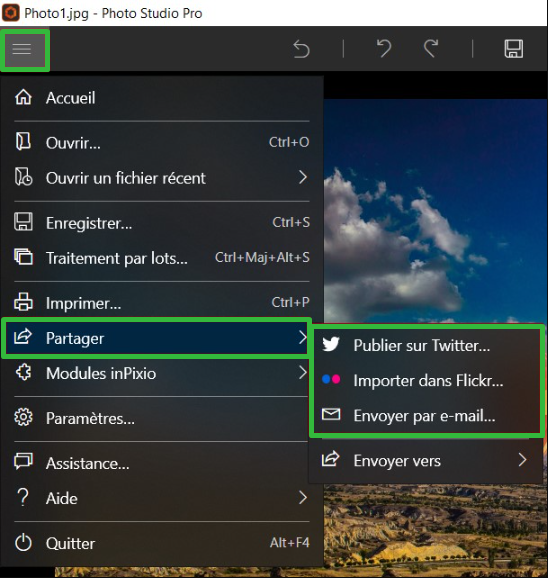Click the hamburger menu icon
Image resolution: width=548 pixels, height=578 pixels.
[22, 49]
